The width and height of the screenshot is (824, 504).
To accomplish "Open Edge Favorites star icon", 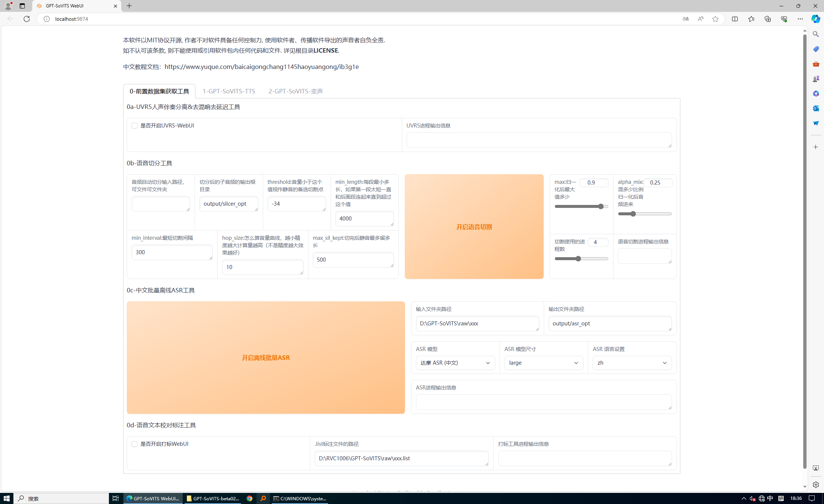I will click(x=751, y=19).
